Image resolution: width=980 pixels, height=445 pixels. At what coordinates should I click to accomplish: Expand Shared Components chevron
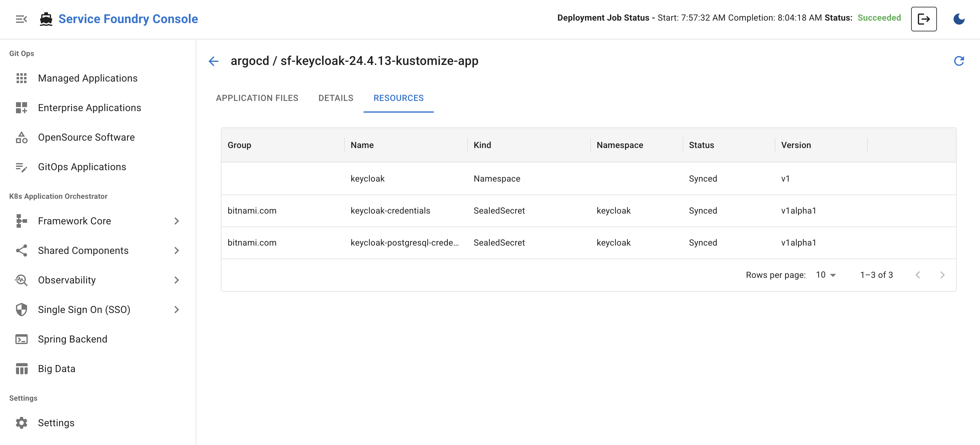pos(177,251)
